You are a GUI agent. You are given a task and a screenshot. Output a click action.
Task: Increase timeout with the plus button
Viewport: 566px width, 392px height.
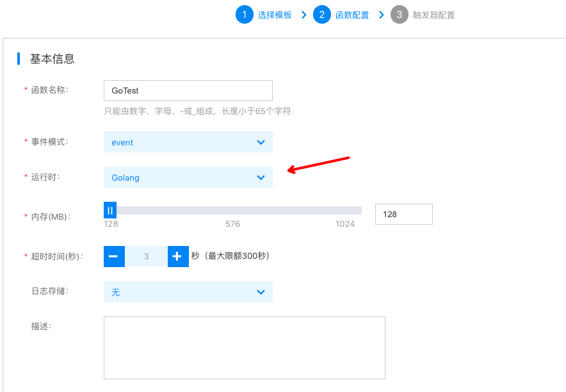click(x=178, y=256)
